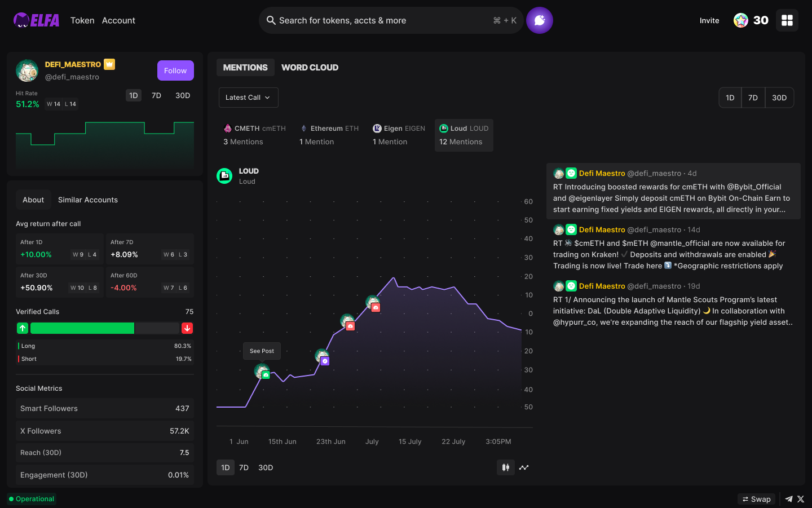Click the X Followers 57.2K row
This screenshot has height=508, width=812.
click(105, 431)
